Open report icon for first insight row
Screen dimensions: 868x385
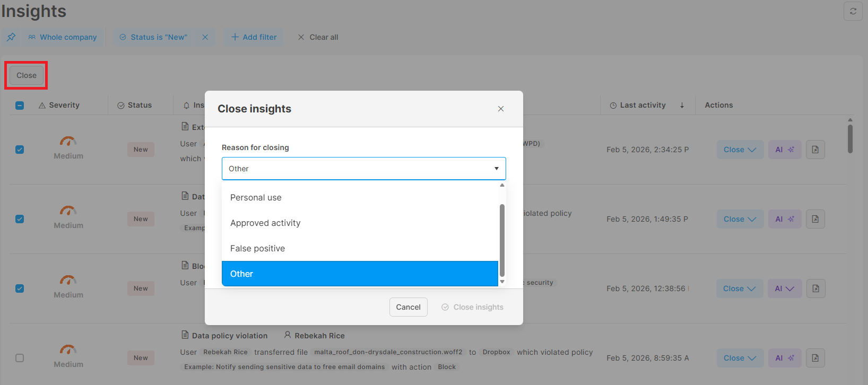pos(815,150)
